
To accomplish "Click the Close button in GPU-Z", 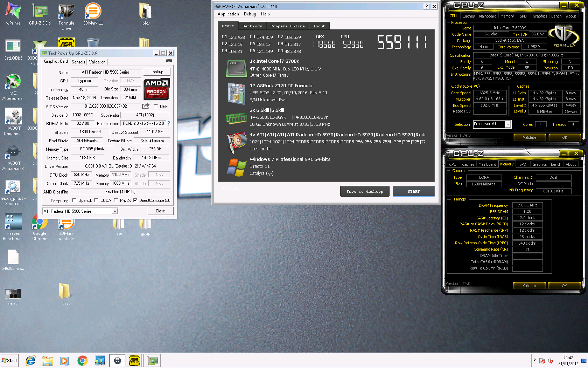I will coord(160,211).
